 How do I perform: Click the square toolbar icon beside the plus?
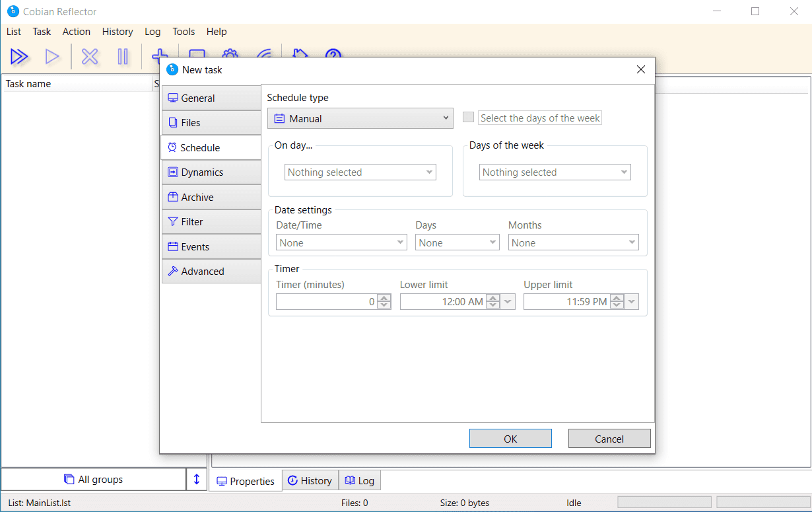[x=196, y=53]
